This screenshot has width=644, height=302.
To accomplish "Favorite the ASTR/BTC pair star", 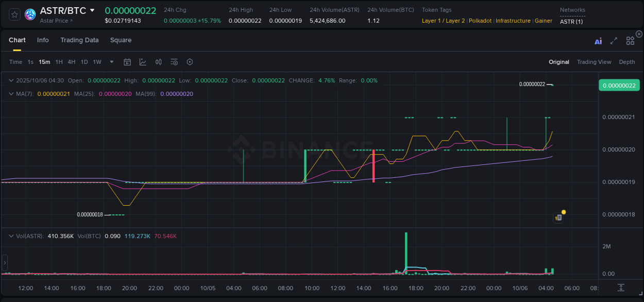I will (x=14, y=14).
